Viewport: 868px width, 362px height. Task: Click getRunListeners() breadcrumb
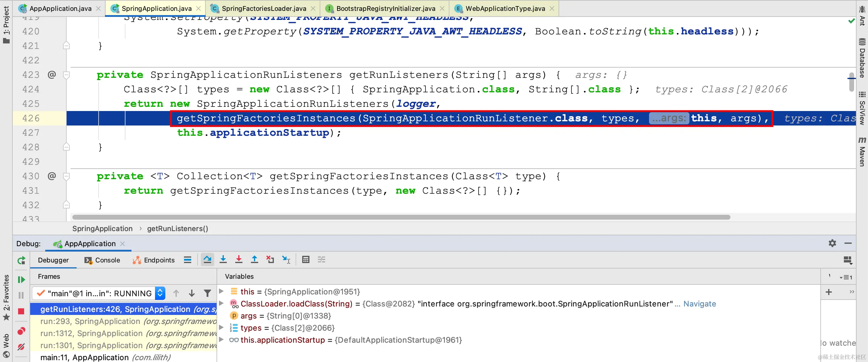pos(177,229)
